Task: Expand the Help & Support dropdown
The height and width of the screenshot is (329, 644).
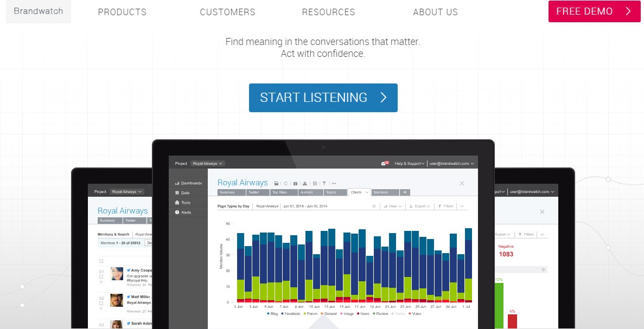Action: [x=409, y=164]
